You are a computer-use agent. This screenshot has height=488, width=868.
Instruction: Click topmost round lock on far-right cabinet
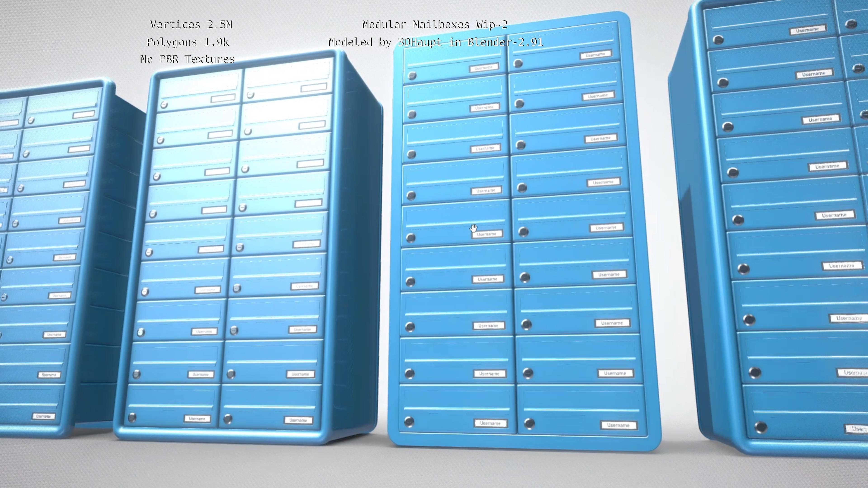718,40
